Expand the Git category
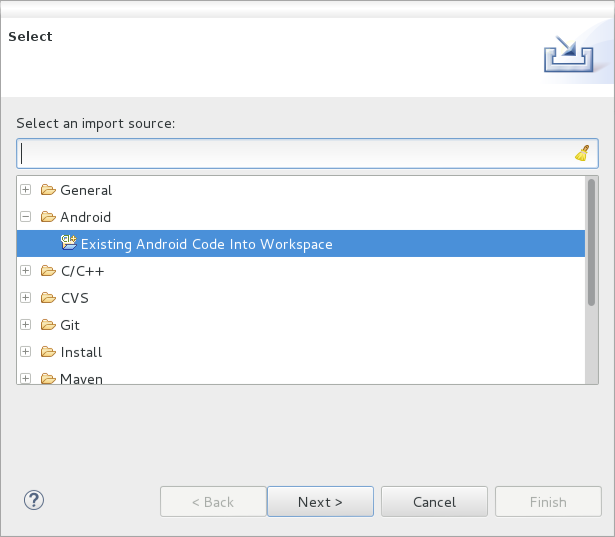 (25, 325)
